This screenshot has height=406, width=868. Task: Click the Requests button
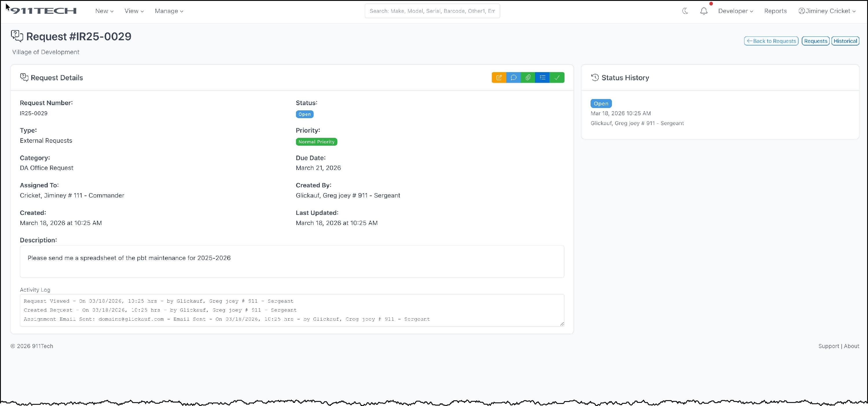click(x=815, y=41)
